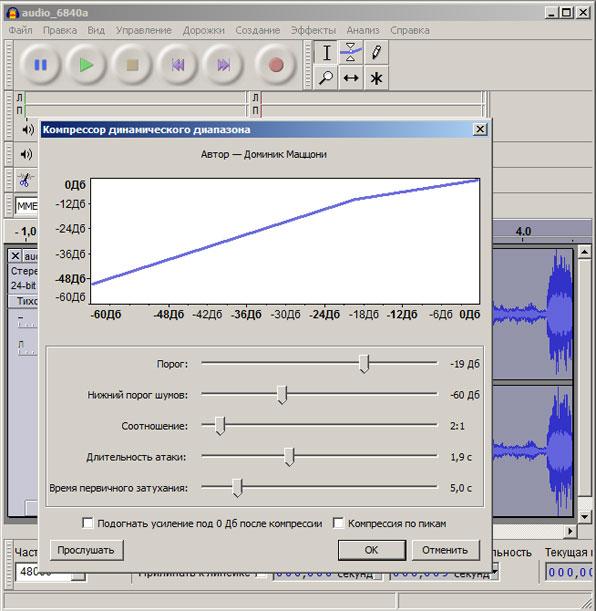Click the vertical scrollbar up arrow

click(x=584, y=253)
